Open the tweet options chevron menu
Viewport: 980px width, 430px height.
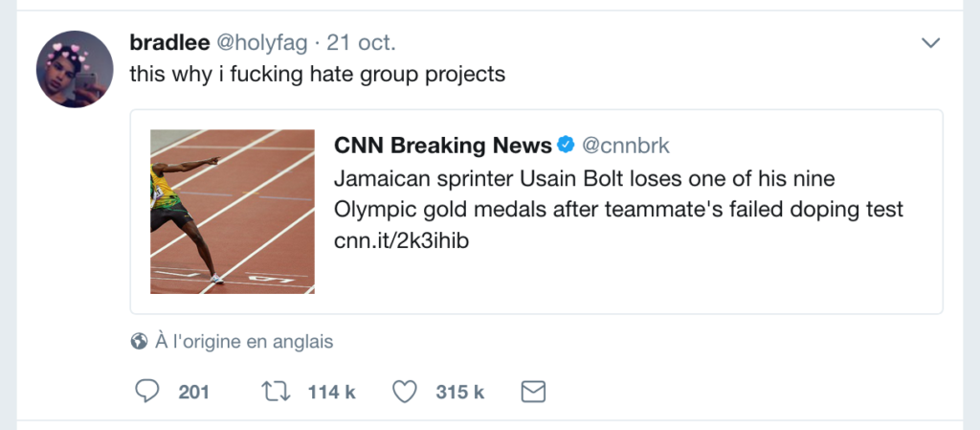tap(930, 43)
